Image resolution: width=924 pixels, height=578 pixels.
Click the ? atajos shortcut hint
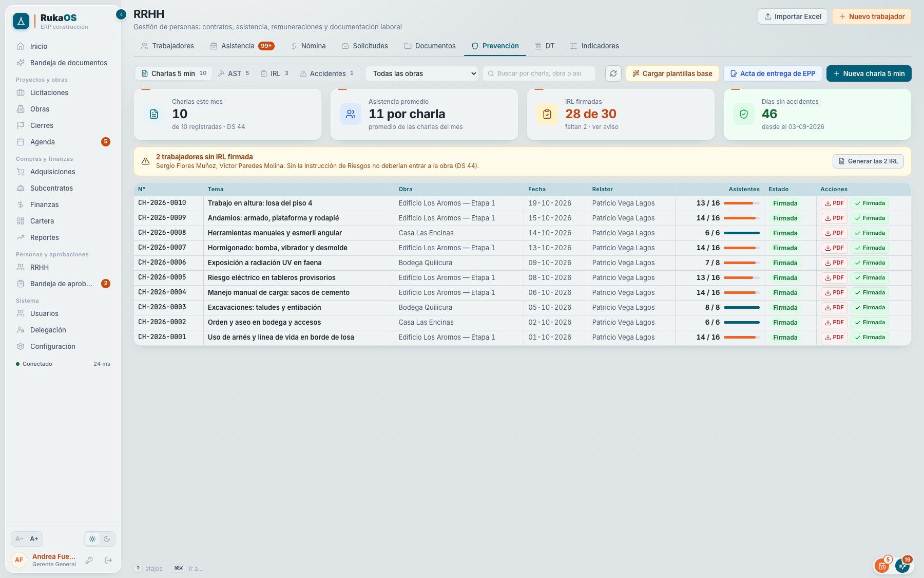(148, 568)
